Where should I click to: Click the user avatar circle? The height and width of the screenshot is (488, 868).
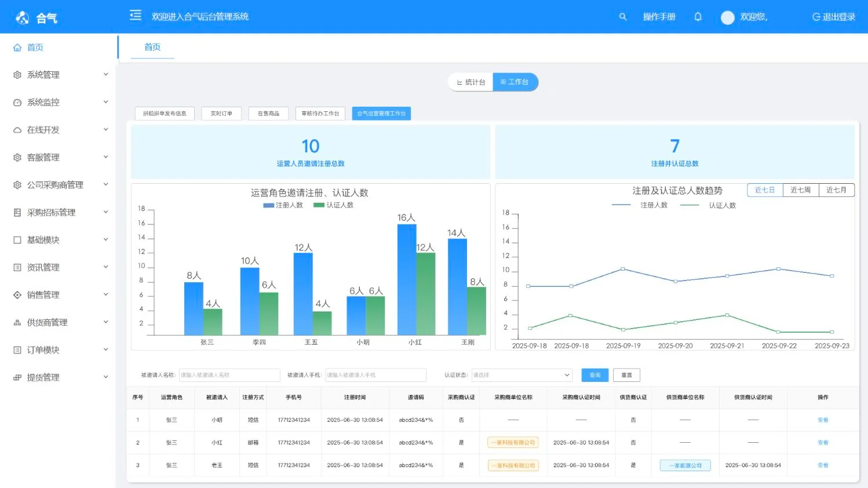coord(728,17)
